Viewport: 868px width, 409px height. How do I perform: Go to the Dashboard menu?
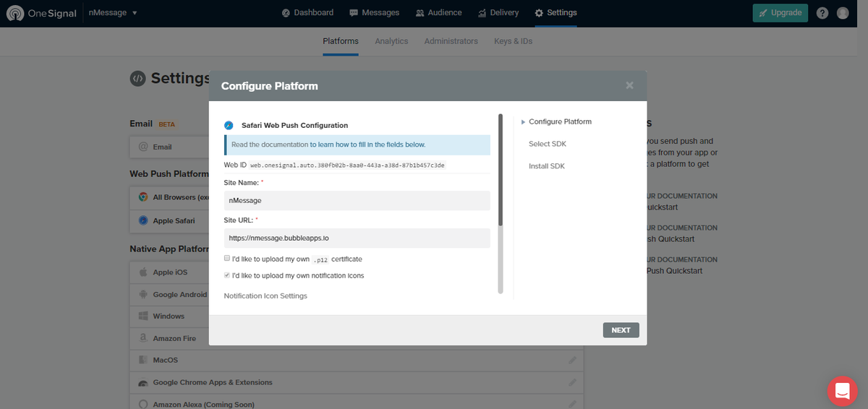[307, 13]
